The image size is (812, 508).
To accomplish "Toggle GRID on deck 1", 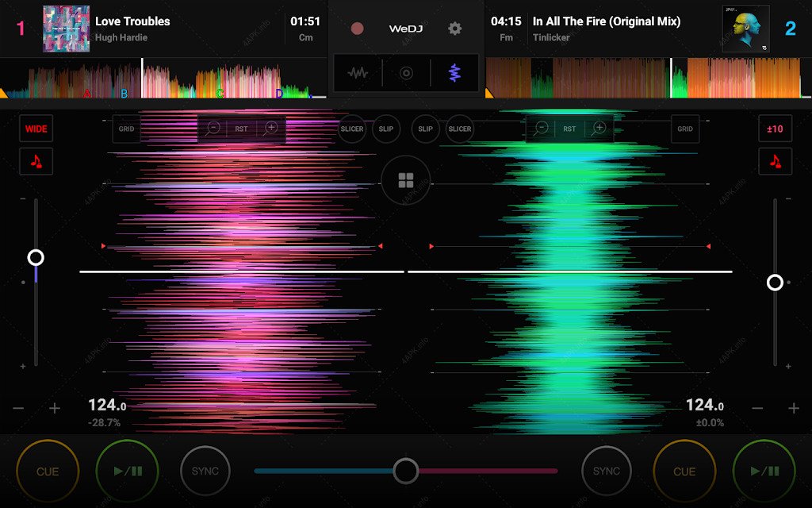I will 126,129.
